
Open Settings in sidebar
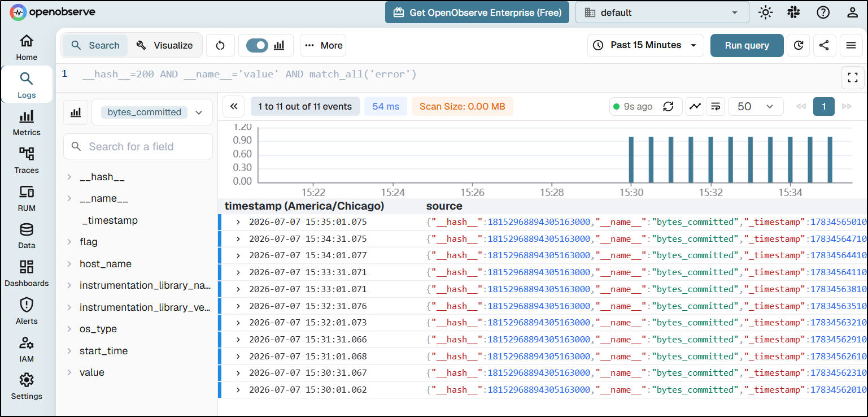click(x=27, y=386)
